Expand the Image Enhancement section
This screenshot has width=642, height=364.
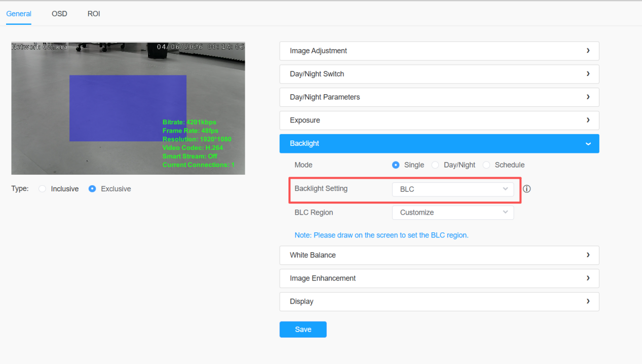pos(439,278)
